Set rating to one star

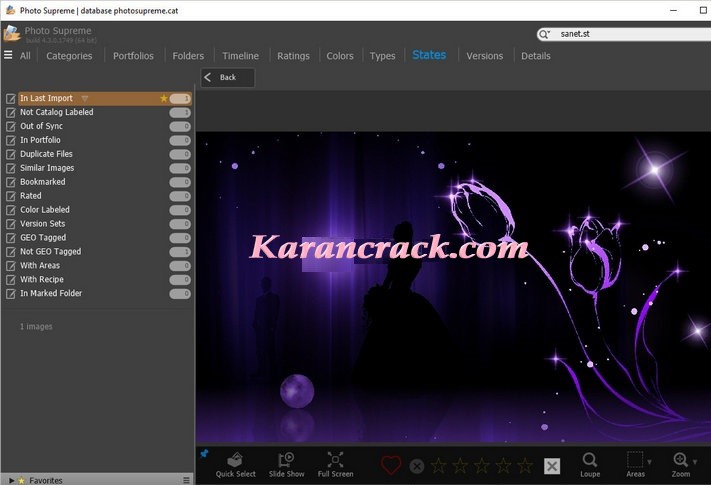[438, 466]
